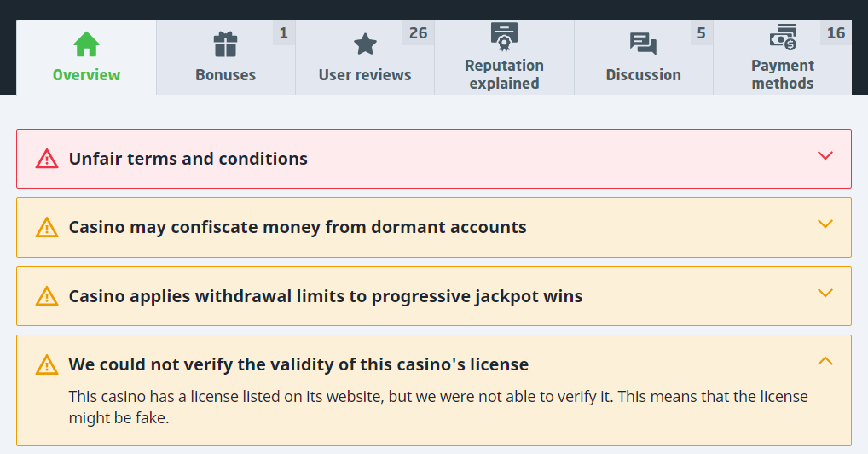Viewport: 868px width, 454px height.
Task: Click the Payment methods cash icon
Action: click(x=782, y=38)
